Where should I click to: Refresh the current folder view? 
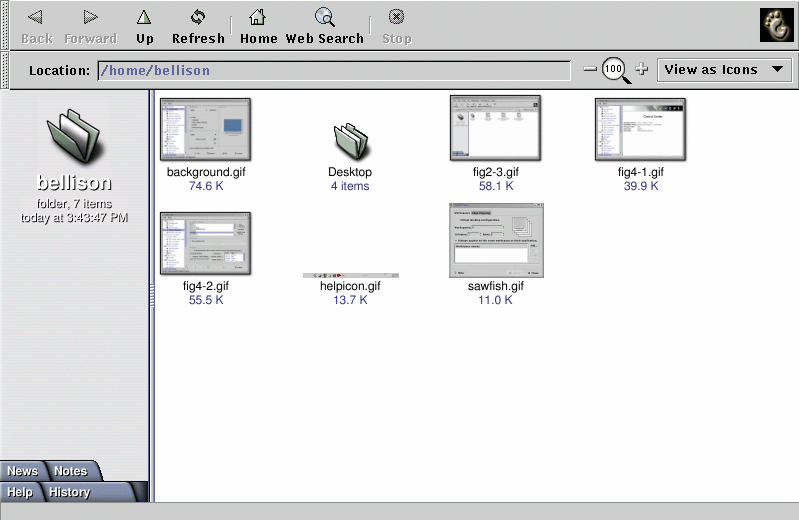pyautogui.click(x=198, y=26)
